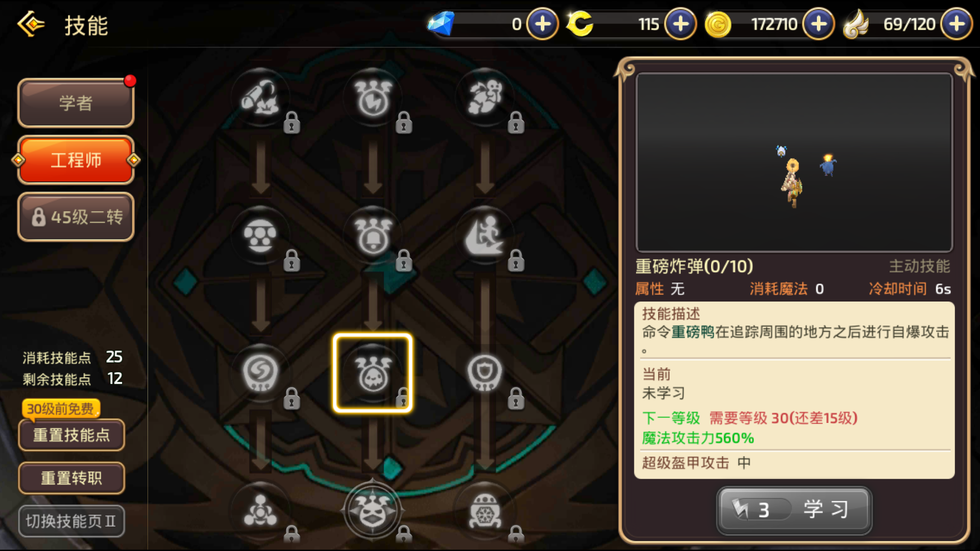Viewport: 980px width, 551px height.
Task: Add stamina with the wing plus button
Action: tap(956, 24)
